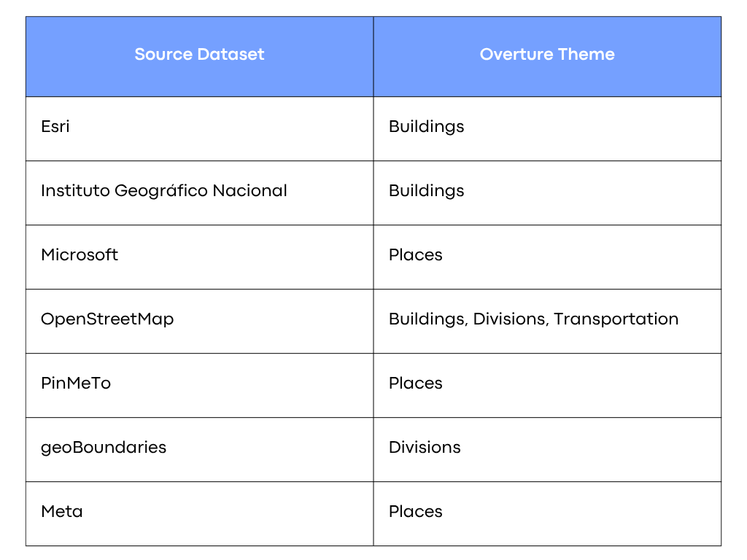
Task: Click the Source Dataset column header
Action: pyautogui.click(x=200, y=57)
